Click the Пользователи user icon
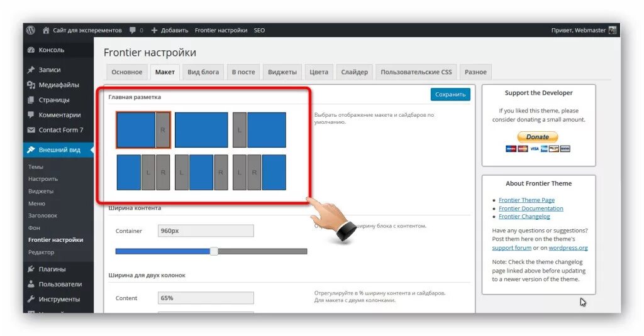 click(x=31, y=284)
